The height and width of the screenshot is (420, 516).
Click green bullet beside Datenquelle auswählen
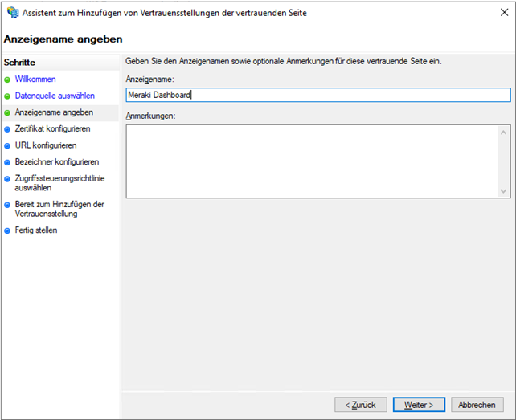(x=7, y=96)
